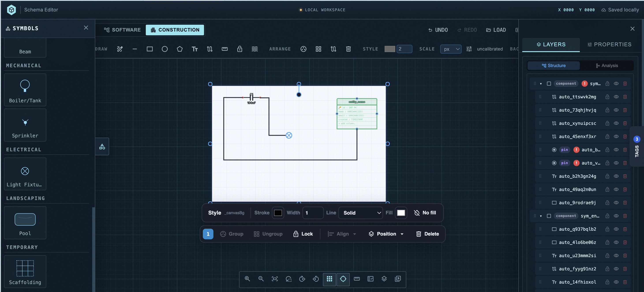Select the rectangle draw tool
This screenshot has height=292, width=644.
pos(150,49)
